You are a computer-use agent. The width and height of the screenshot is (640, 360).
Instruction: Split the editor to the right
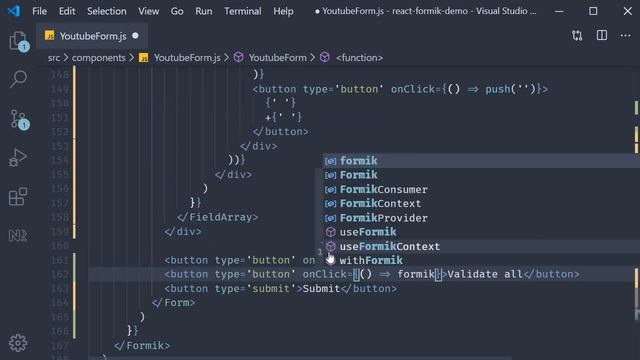click(x=602, y=36)
